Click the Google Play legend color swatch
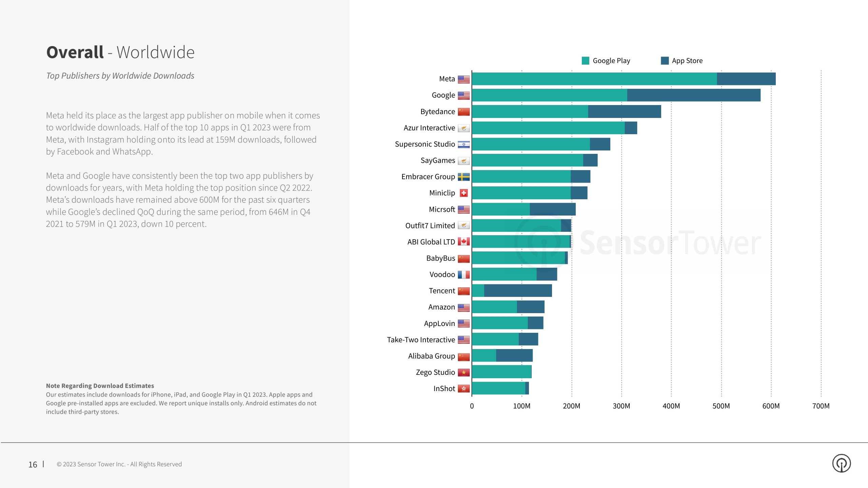The height and width of the screenshot is (488, 868). (x=585, y=61)
